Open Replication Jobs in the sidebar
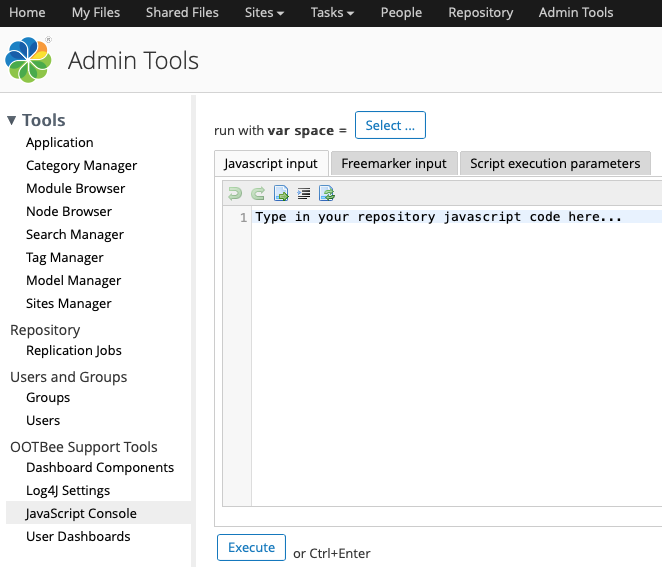This screenshot has width=662, height=567. coord(74,350)
